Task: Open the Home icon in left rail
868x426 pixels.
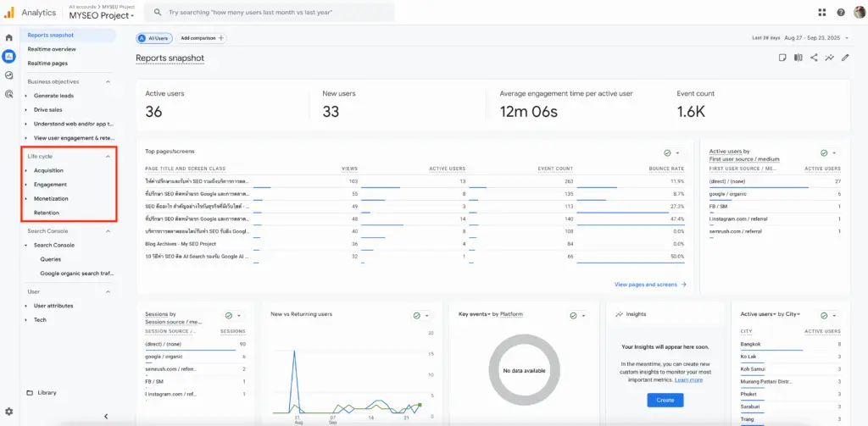Action: pos(9,38)
